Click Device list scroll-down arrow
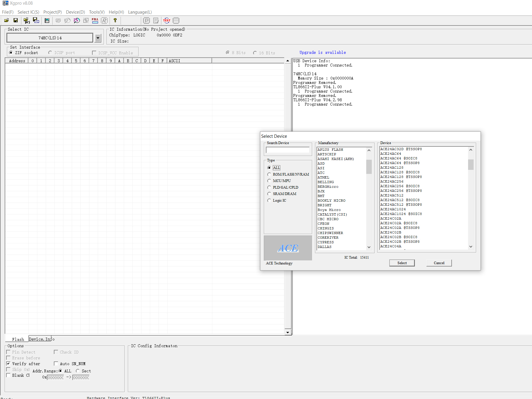This screenshot has width=532, height=399. click(x=471, y=247)
